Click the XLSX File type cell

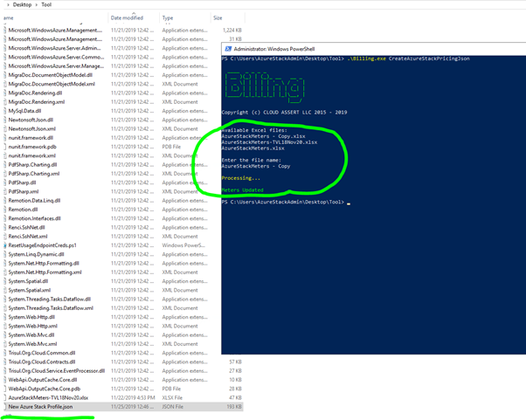click(172, 397)
